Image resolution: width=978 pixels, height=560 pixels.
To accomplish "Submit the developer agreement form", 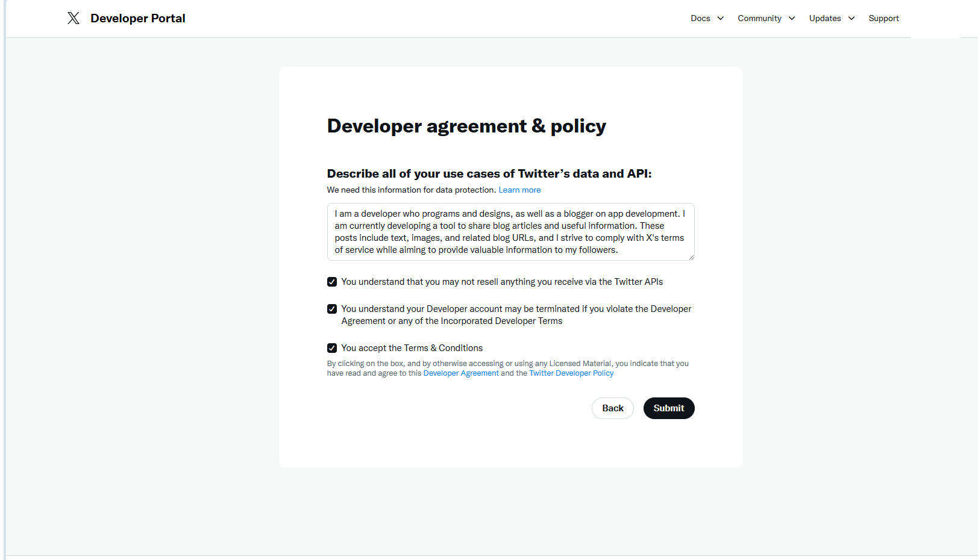I will point(669,408).
